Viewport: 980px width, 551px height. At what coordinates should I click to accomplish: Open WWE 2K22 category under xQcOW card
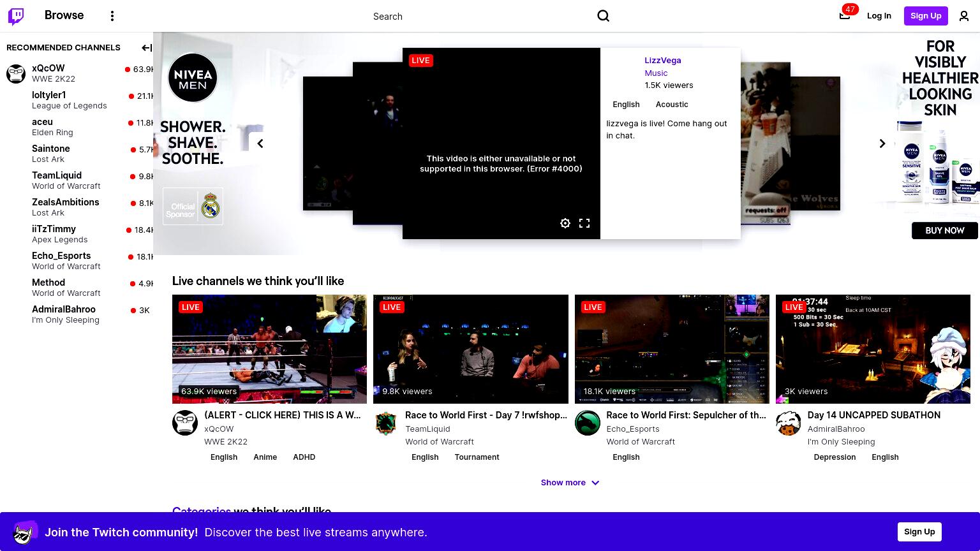coord(226,442)
